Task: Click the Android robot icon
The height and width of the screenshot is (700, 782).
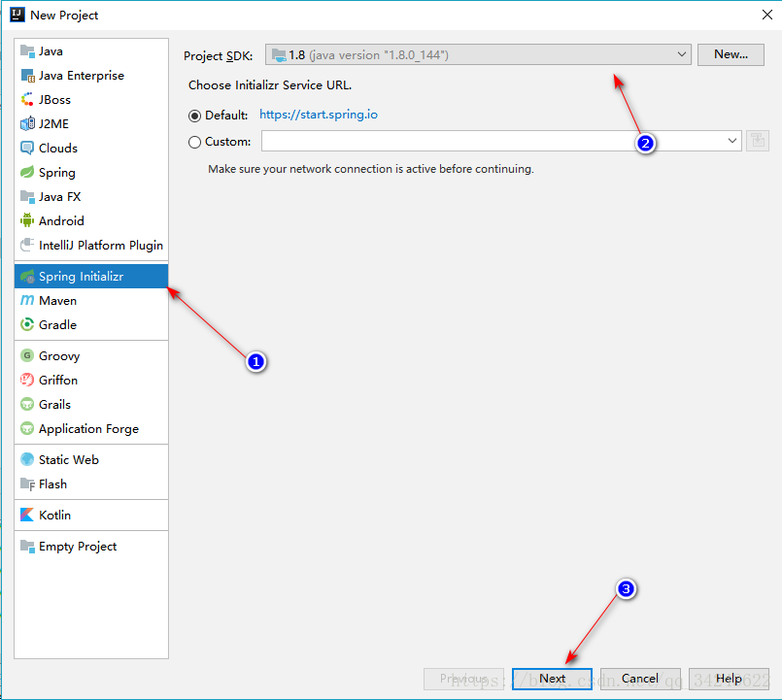Action: point(27,220)
